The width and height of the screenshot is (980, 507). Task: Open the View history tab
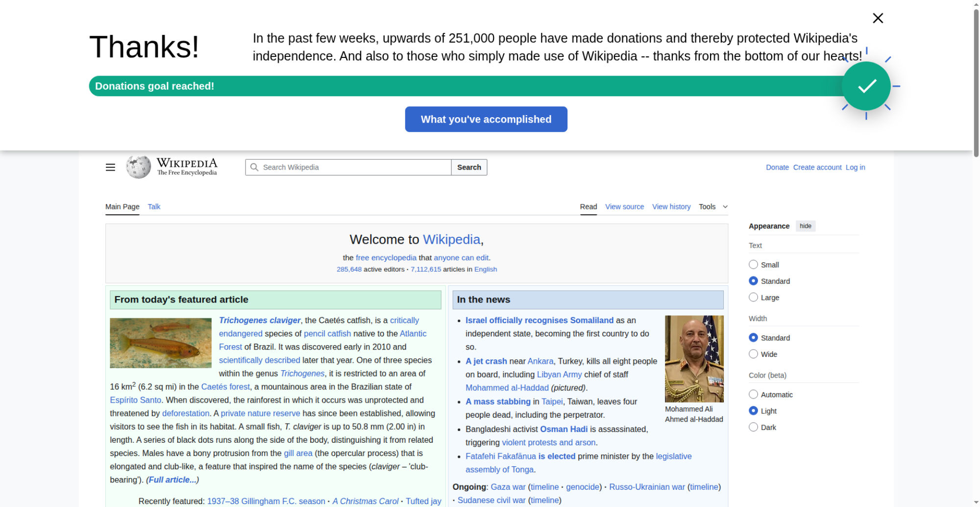point(671,207)
